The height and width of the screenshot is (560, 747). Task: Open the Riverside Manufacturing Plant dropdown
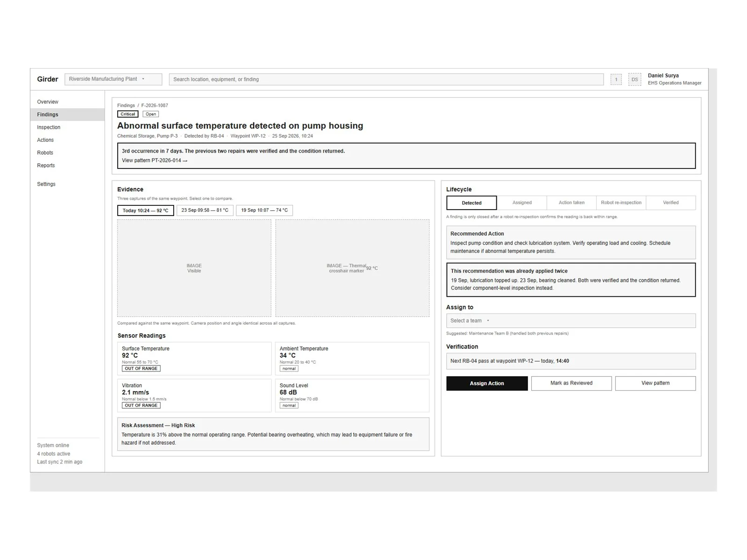[113, 79]
